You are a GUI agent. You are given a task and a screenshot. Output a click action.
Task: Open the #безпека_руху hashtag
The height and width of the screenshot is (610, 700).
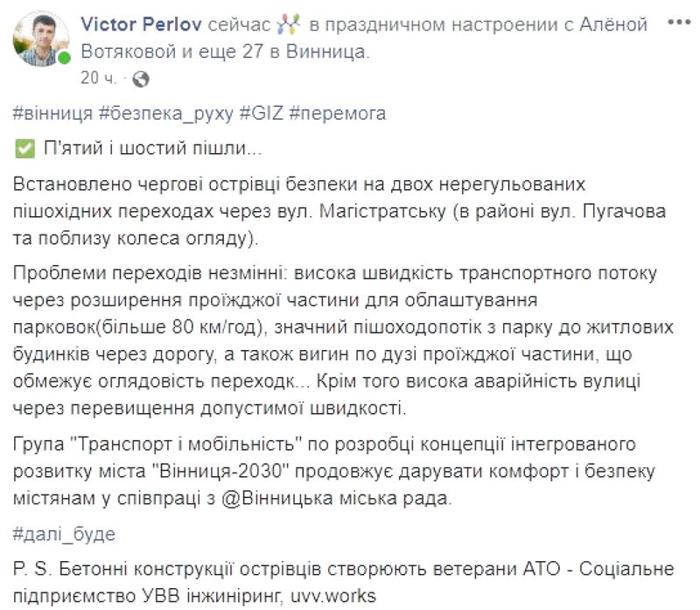coord(166,114)
